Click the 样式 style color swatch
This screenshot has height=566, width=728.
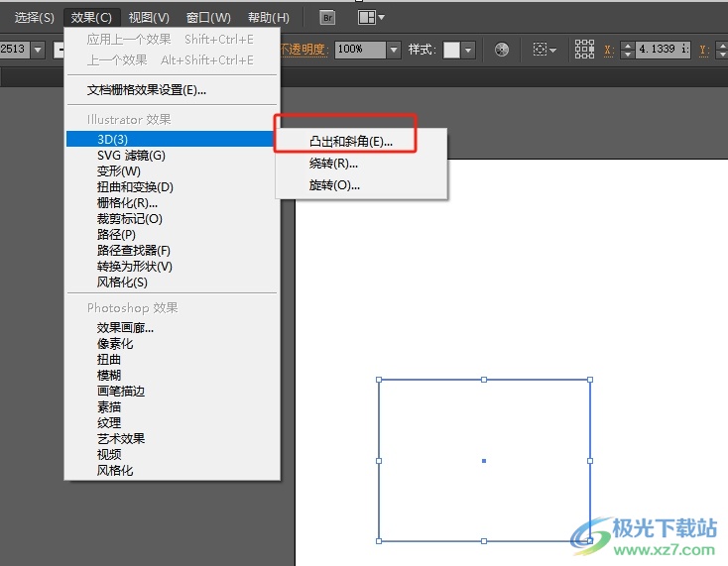[x=451, y=50]
